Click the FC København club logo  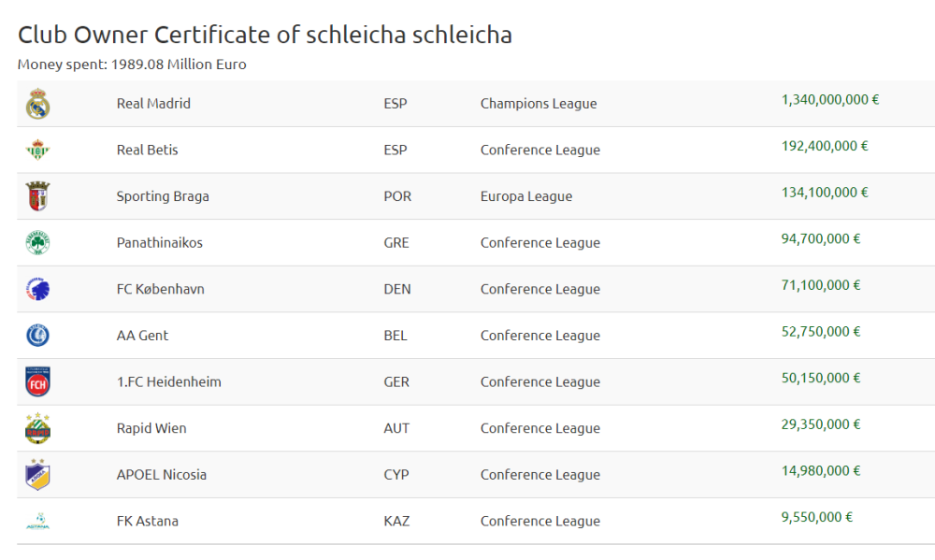click(37, 289)
